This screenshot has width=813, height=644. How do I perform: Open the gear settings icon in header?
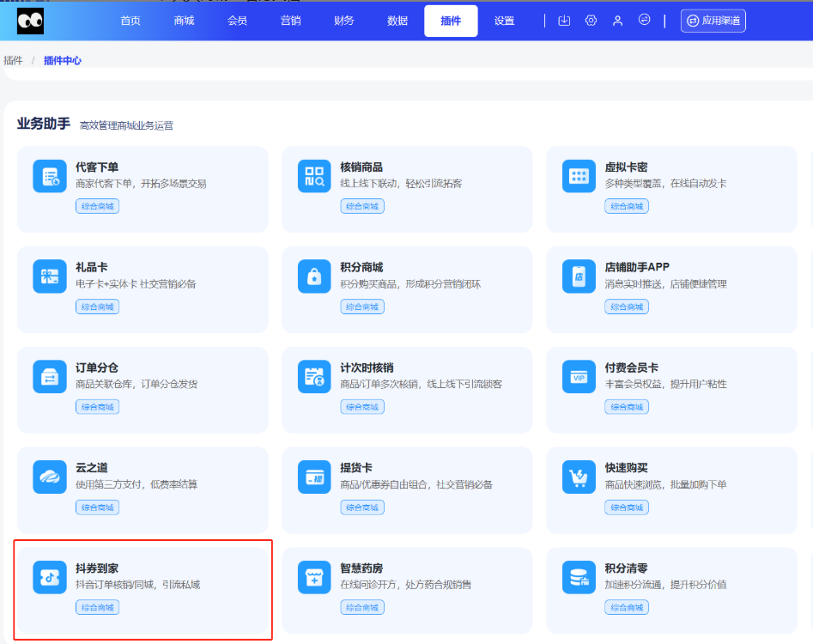(x=591, y=21)
